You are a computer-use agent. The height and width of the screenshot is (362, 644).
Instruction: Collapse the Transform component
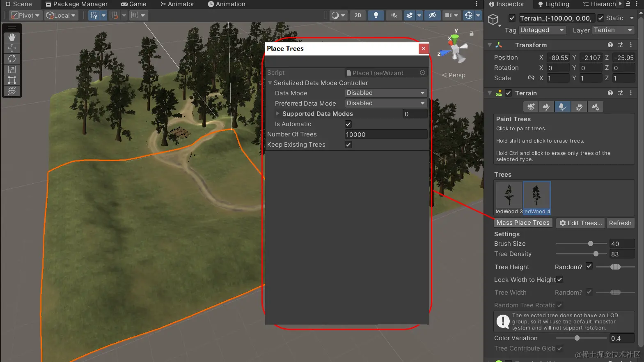[490, 45]
